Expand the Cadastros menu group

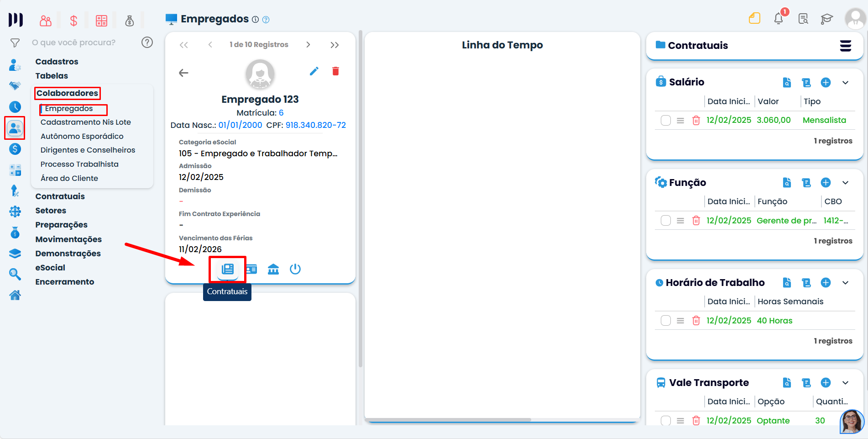(x=57, y=62)
